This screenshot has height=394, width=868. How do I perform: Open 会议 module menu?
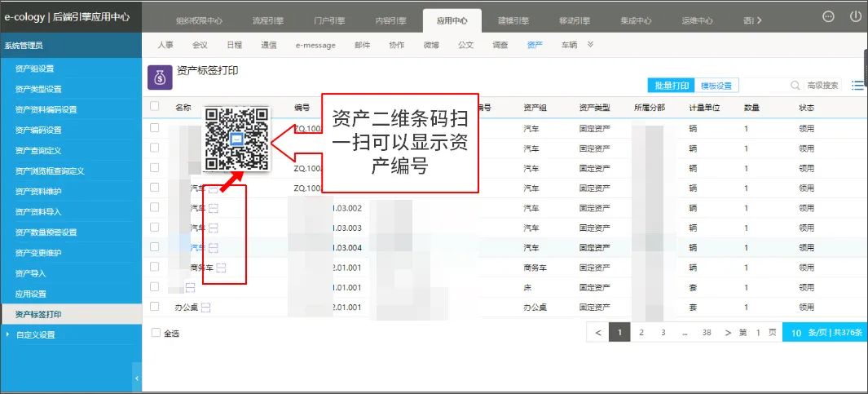click(200, 45)
